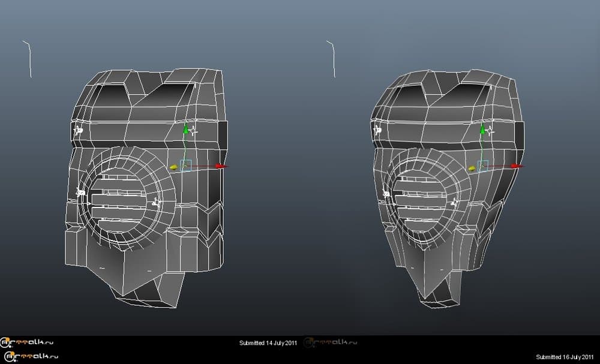This screenshot has width=600, height=364.
Task: Click locator left of left model's round vent
Action: click(x=79, y=192)
